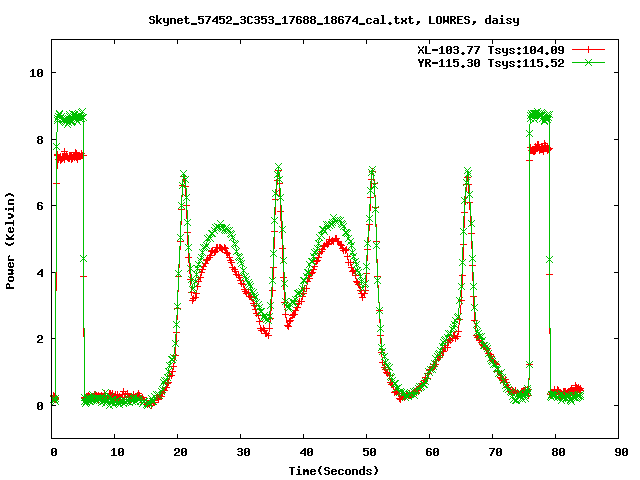
Task: Click y-axis tick label 8
Action: pyautogui.click(x=40, y=140)
